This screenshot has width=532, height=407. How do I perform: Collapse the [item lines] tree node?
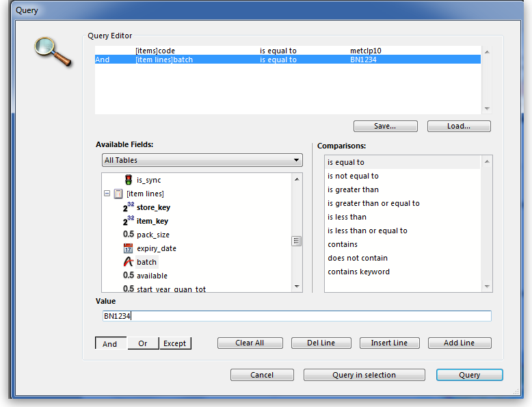(107, 194)
